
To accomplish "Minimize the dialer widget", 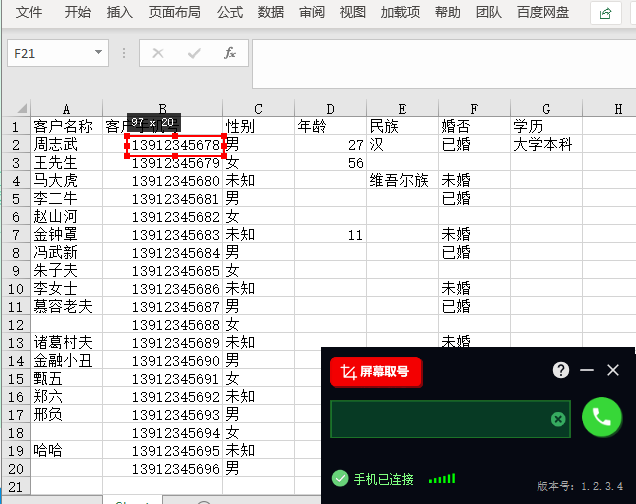I will click(587, 371).
